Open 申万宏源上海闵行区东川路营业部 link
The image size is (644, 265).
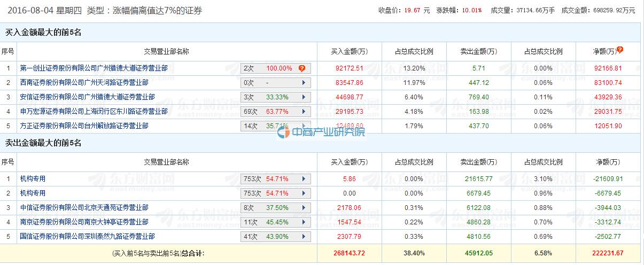click(94, 112)
